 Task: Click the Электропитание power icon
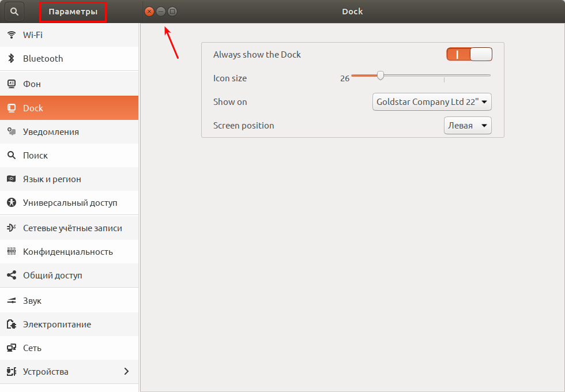tap(12, 324)
